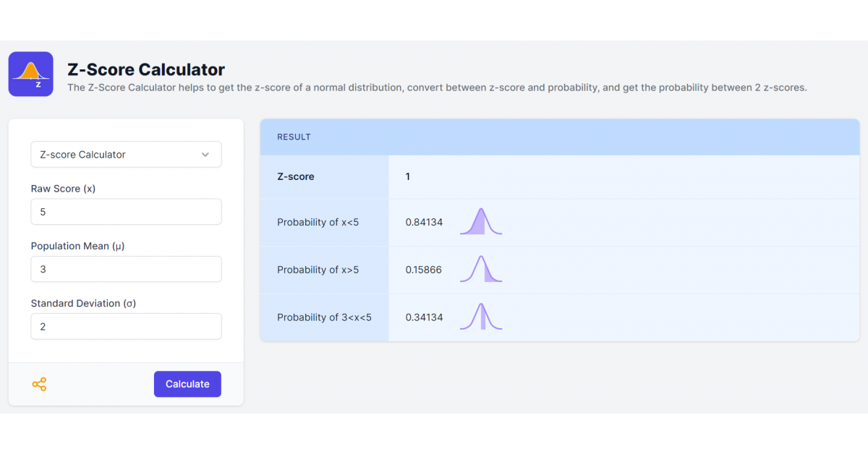Click the bell curve icon for x<5
The image size is (868, 454).
(x=481, y=222)
